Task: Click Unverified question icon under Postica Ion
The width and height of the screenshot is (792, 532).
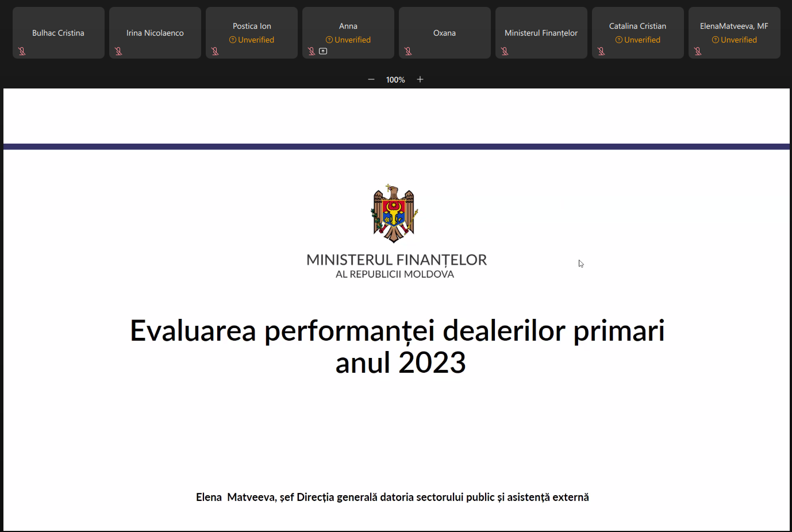Action: [233, 40]
